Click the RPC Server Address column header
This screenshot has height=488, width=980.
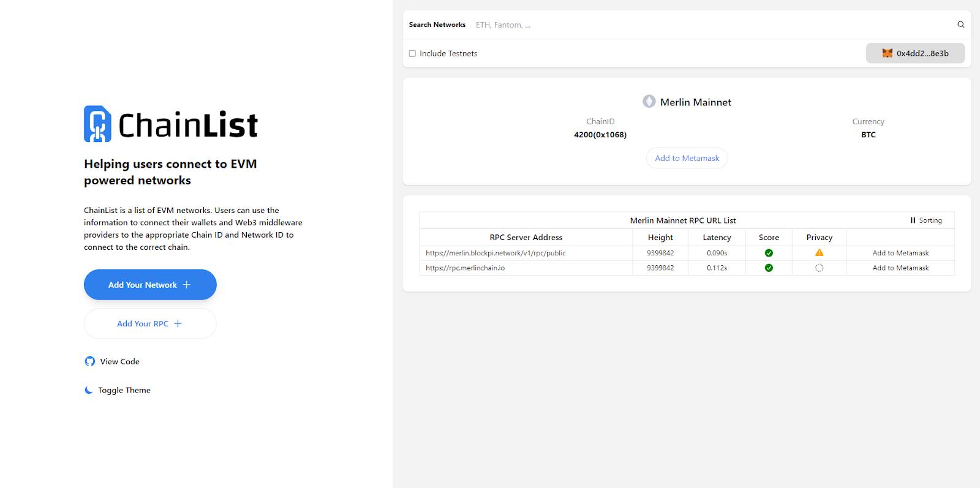pos(526,237)
